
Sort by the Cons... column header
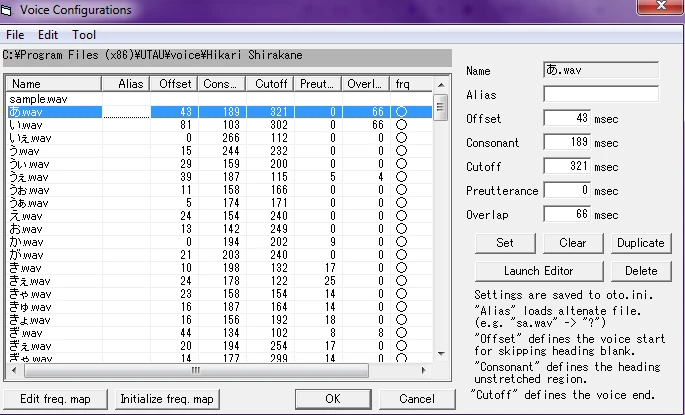pyautogui.click(x=222, y=83)
